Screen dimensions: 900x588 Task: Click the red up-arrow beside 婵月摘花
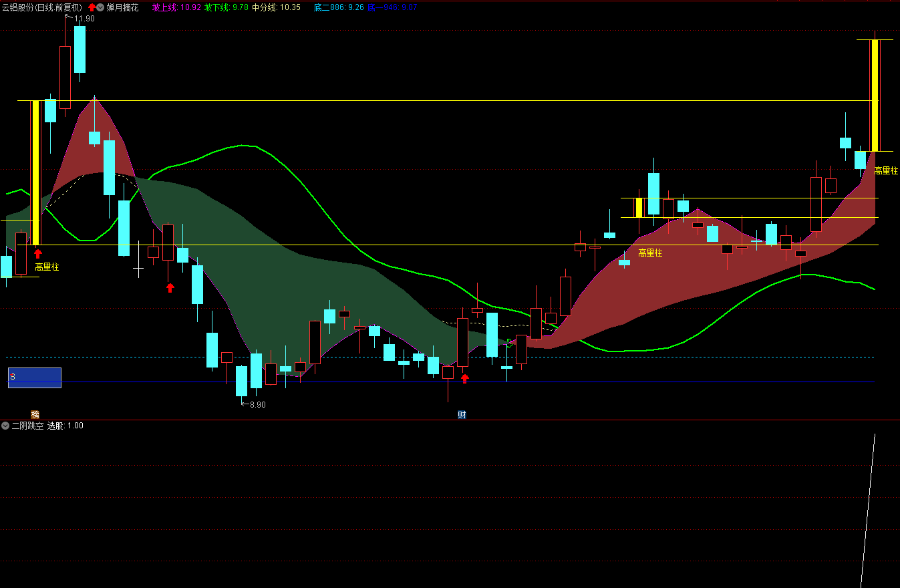pos(92,8)
